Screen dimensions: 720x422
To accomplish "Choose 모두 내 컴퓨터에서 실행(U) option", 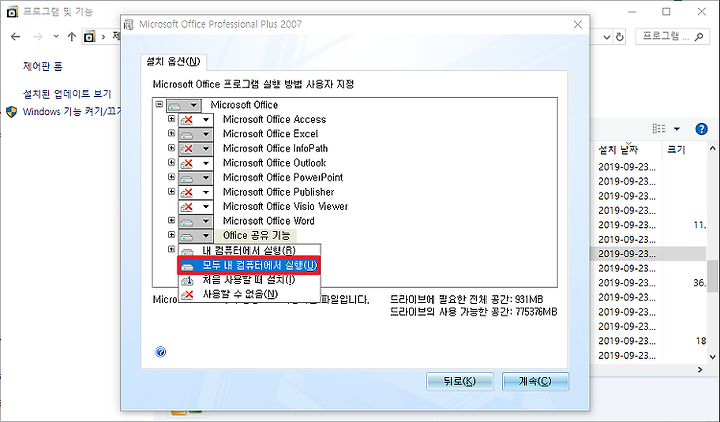I will click(249, 265).
